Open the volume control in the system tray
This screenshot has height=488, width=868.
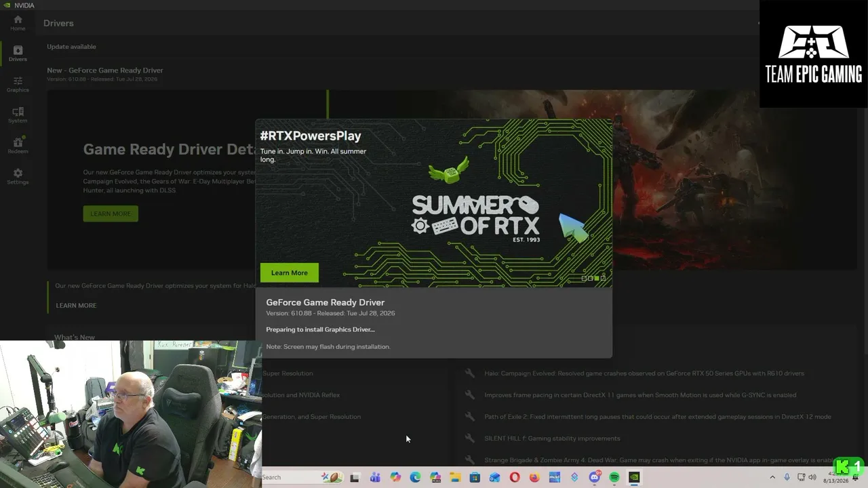[x=812, y=477]
